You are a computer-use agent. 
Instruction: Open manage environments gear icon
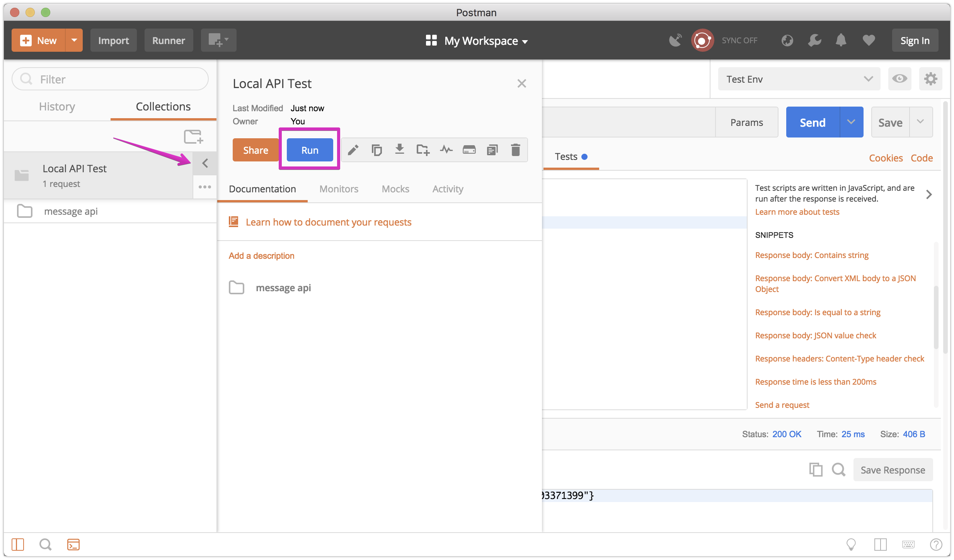pyautogui.click(x=930, y=79)
